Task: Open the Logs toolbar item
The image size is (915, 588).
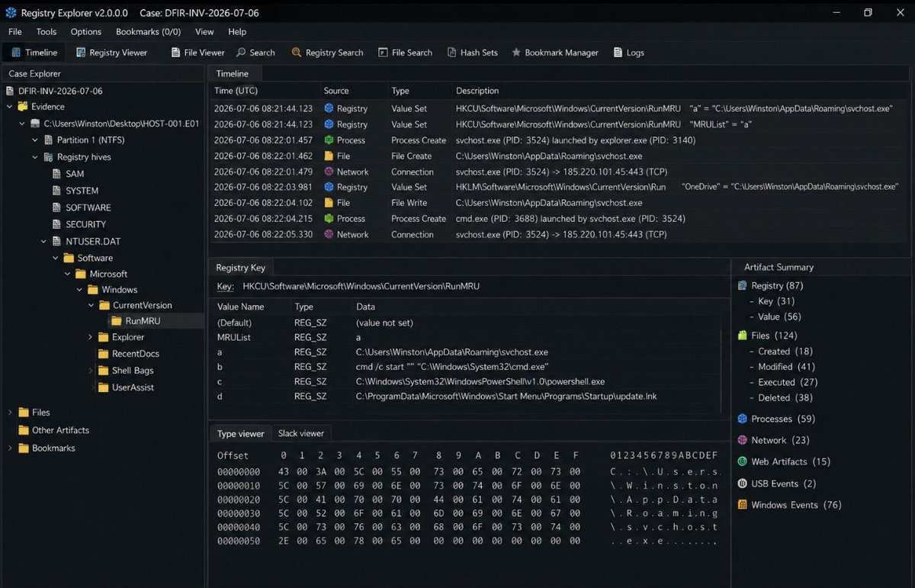Action: tap(628, 53)
